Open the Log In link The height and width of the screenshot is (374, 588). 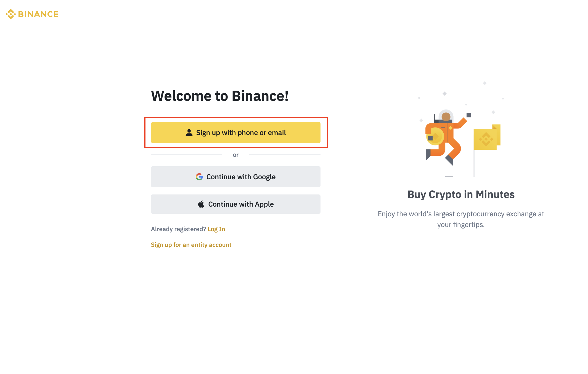pos(216,229)
